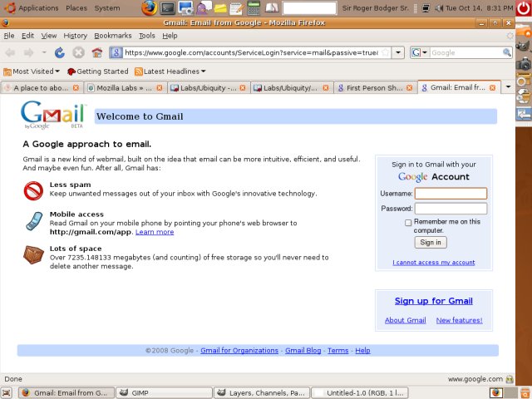
Task: Tick Remember me on this computer
Action: click(x=408, y=223)
